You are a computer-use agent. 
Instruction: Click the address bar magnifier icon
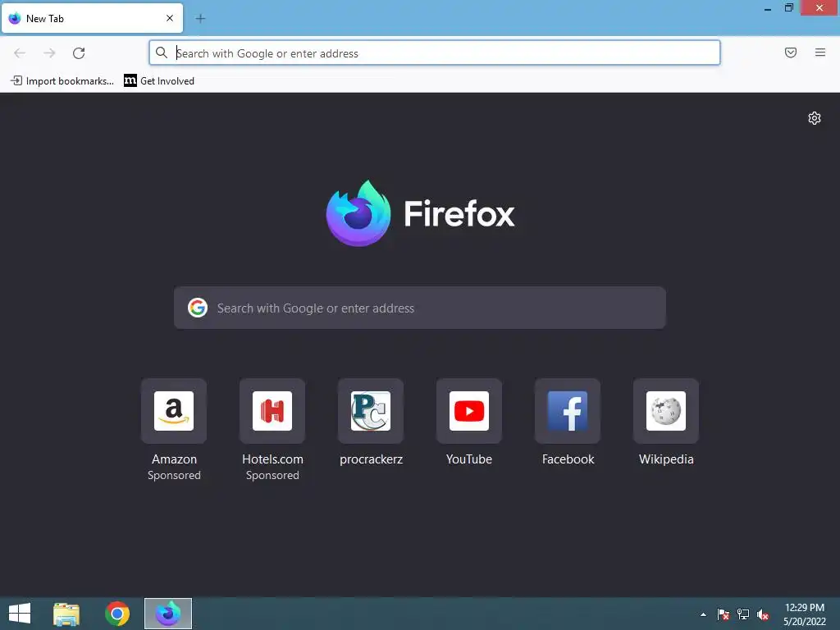(x=162, y=52)
